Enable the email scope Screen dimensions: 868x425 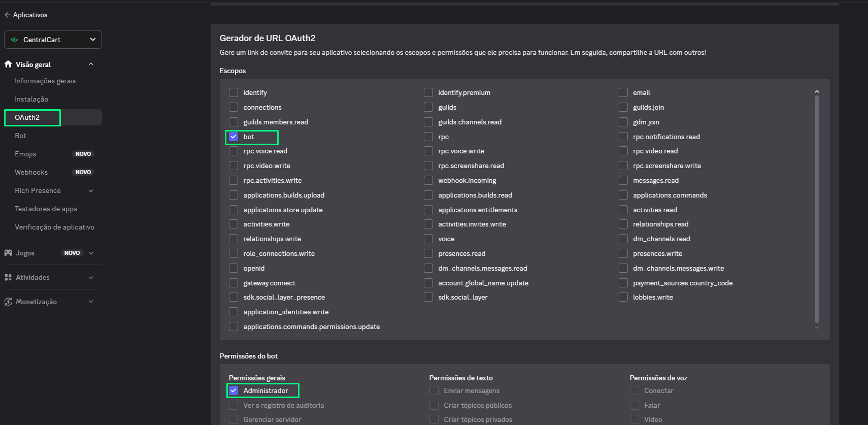[x=623, y=92]
